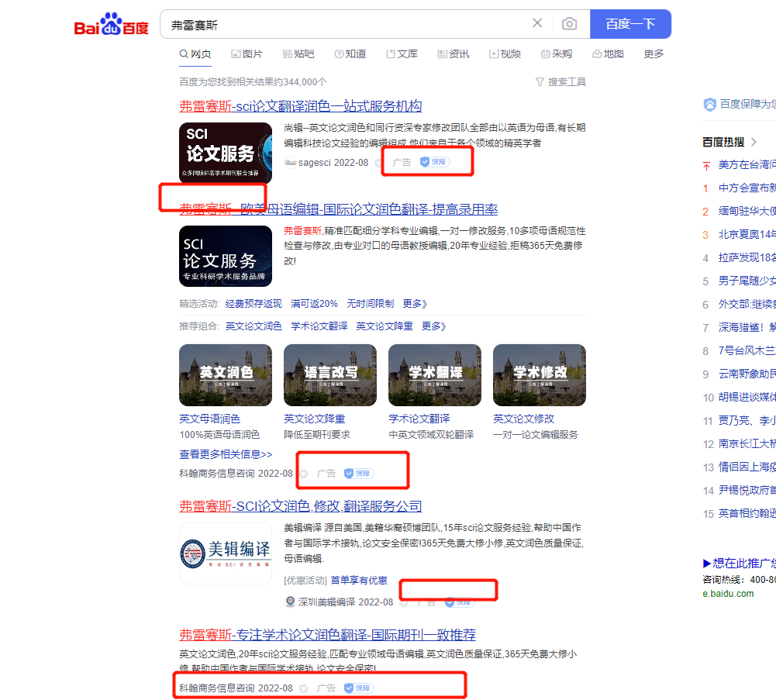Image resolution: width=776 pixels, height=700 pixels.
Task: Open hot search item 南京长江大桥
Action: click(x=747, y=444)
